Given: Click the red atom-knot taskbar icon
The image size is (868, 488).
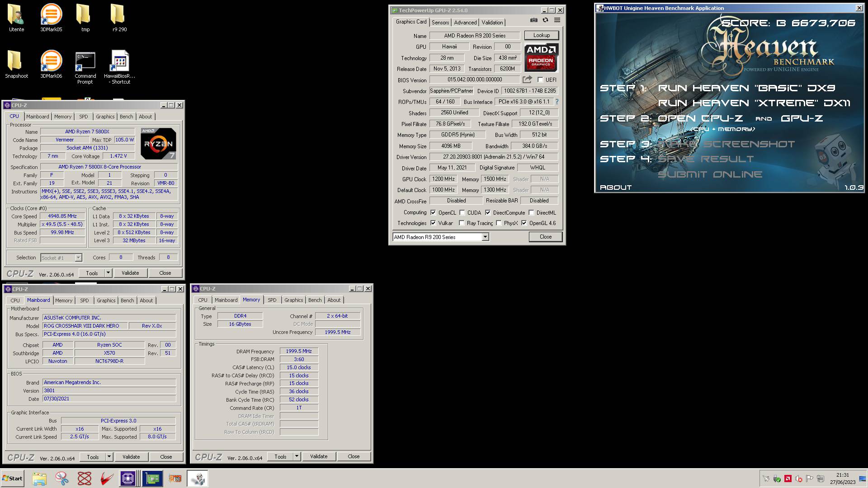Looking at the screenshot, I should point(85,479).
